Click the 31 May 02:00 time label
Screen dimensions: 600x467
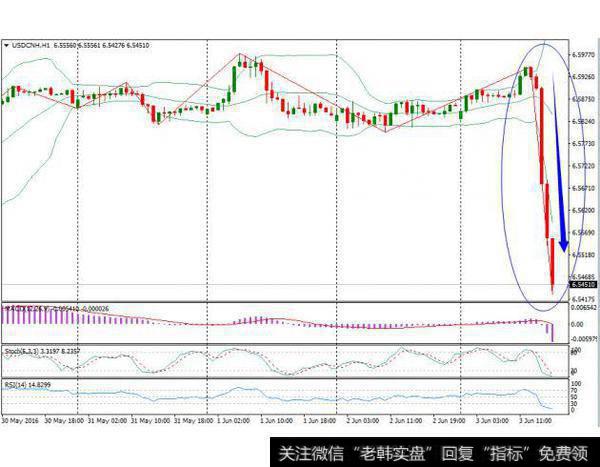107,420
